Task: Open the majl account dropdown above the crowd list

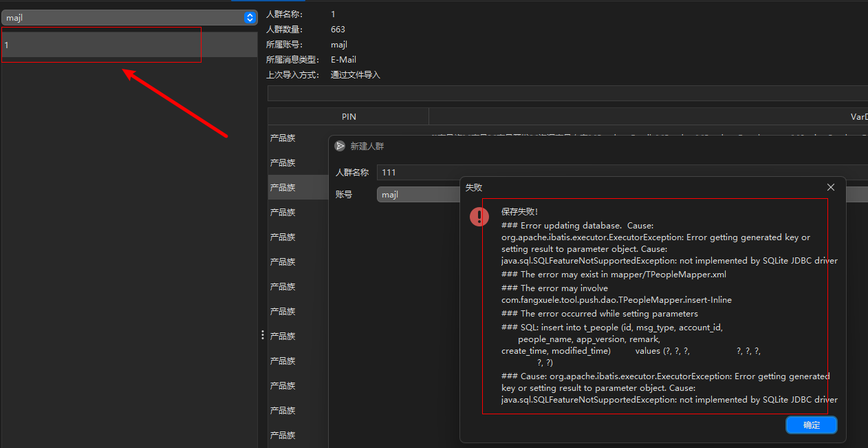Action: (x=129, y=18)
